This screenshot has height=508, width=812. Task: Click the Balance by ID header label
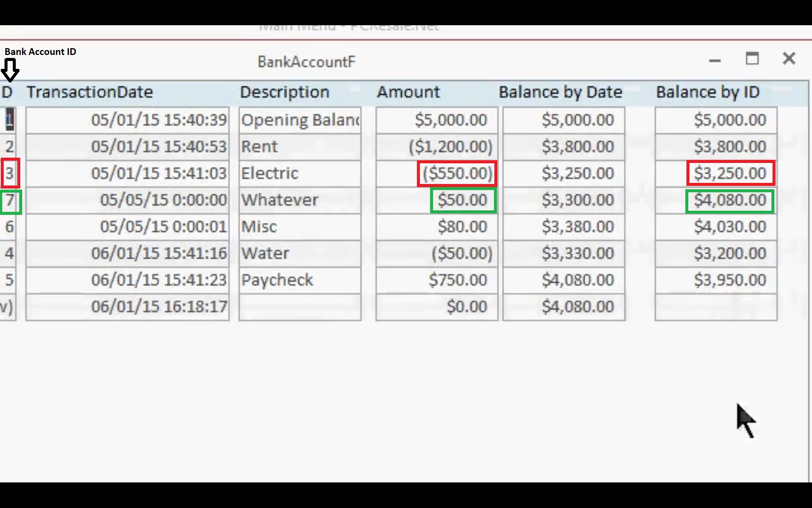pos(707,92)
